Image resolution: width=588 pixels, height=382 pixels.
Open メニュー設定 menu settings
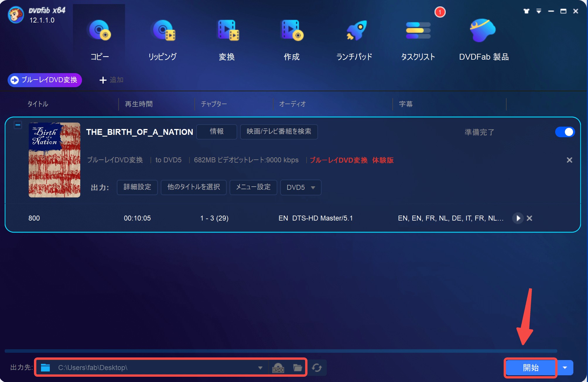click(253, 187)
